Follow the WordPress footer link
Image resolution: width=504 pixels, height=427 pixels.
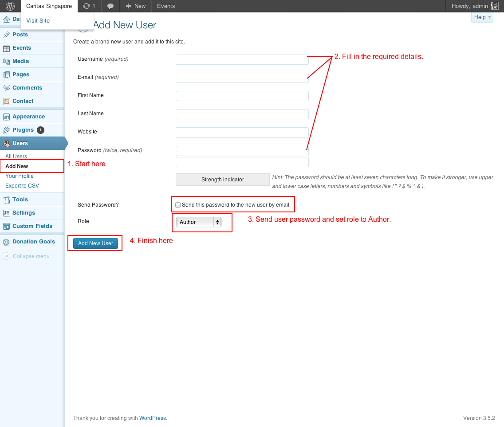(152, 418)
